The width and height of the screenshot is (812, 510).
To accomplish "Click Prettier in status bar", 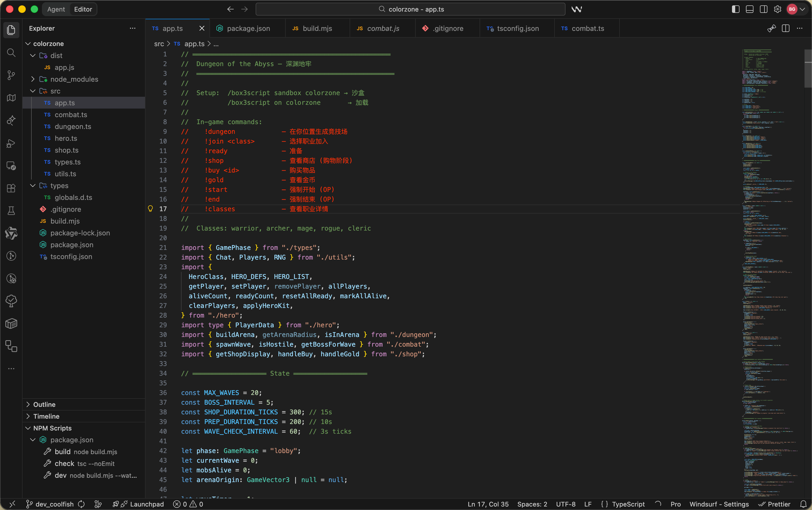I will 774,504.
